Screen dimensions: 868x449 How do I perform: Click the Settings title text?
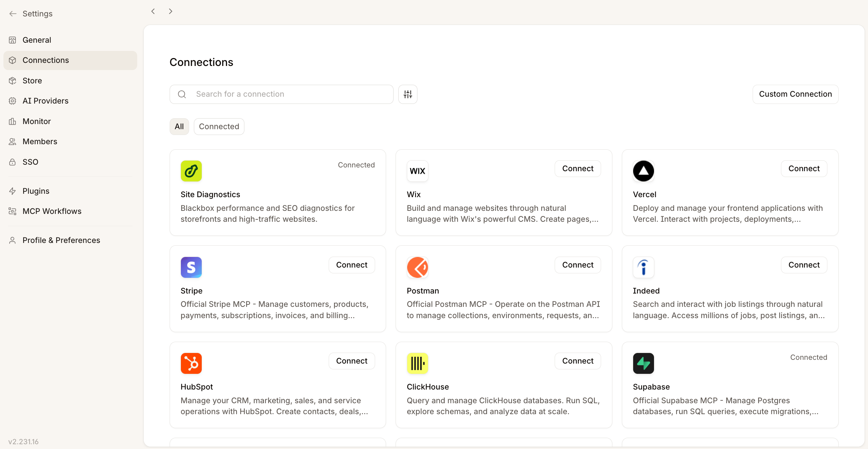(38, 14)
